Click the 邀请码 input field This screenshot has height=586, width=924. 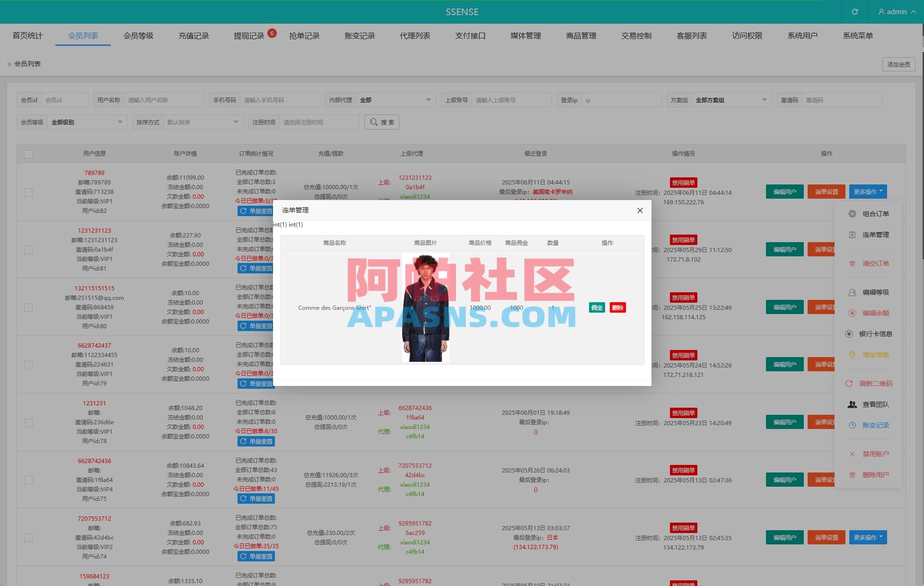pyautogui.click(x=842, y=100)
